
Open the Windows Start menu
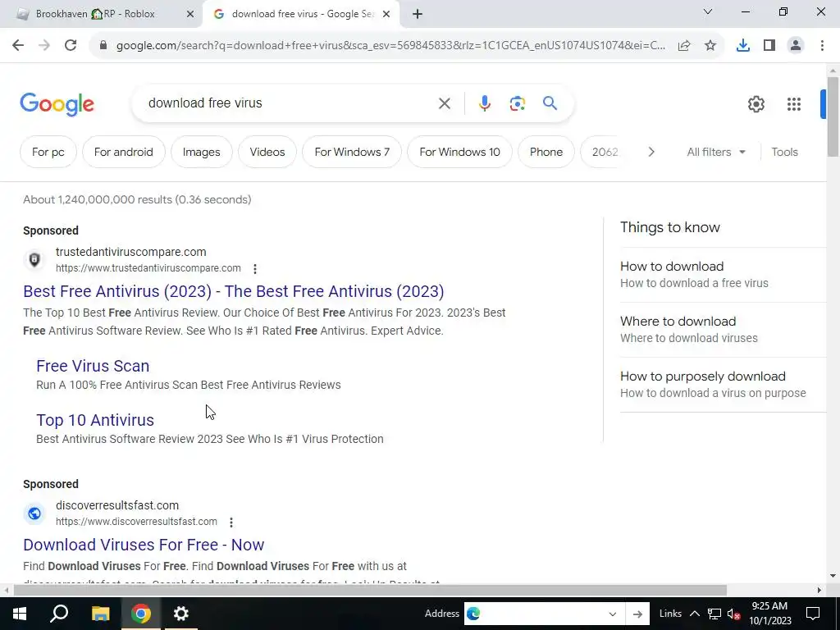[20, 614]
